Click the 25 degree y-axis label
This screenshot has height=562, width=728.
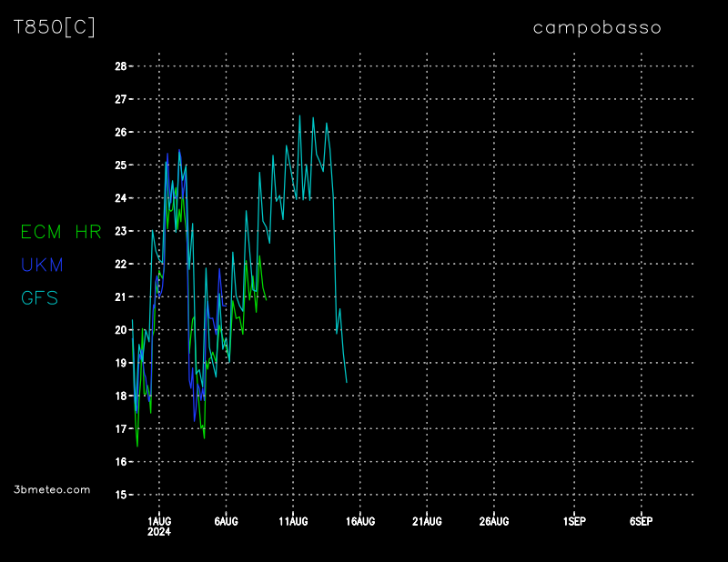[x=120, y=166]
